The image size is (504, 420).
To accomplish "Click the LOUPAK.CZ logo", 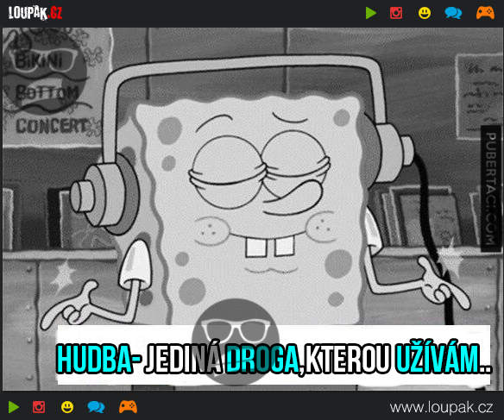I will [x=35, y=13].
